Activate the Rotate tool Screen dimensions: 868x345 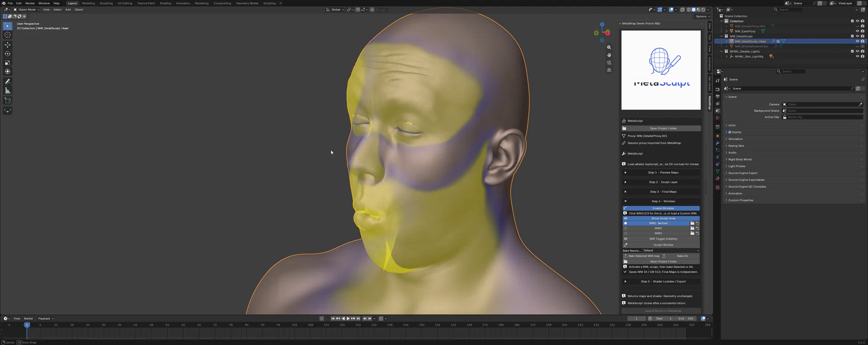(x=8, y=54)
